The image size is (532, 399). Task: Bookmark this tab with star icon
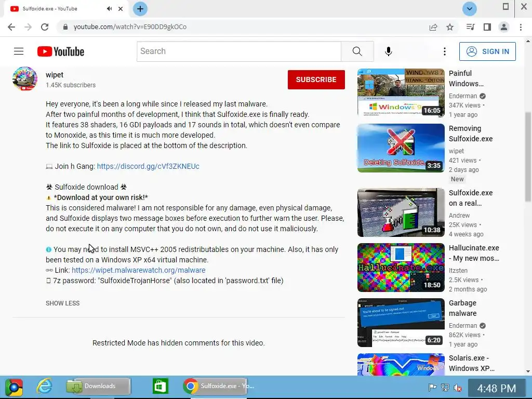tap(450, 27)
